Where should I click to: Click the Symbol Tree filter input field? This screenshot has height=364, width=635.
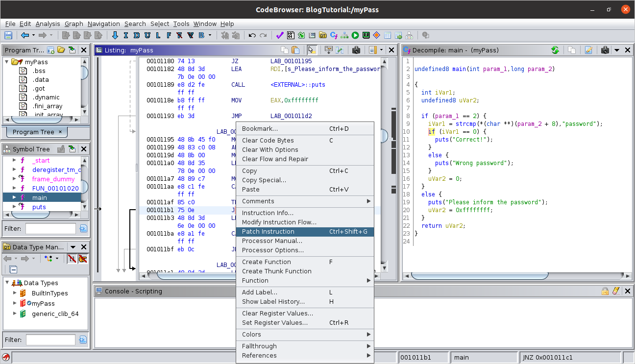[50, 228]
